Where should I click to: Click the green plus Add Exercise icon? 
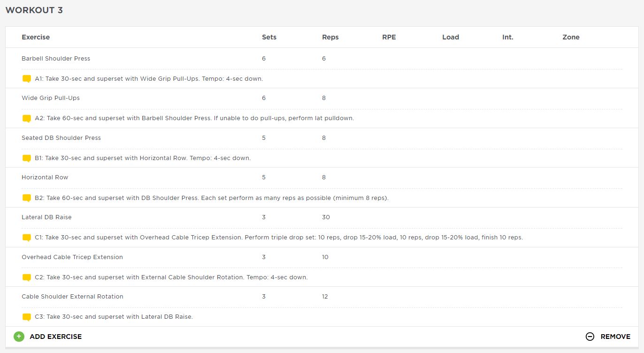coord(19,337)
